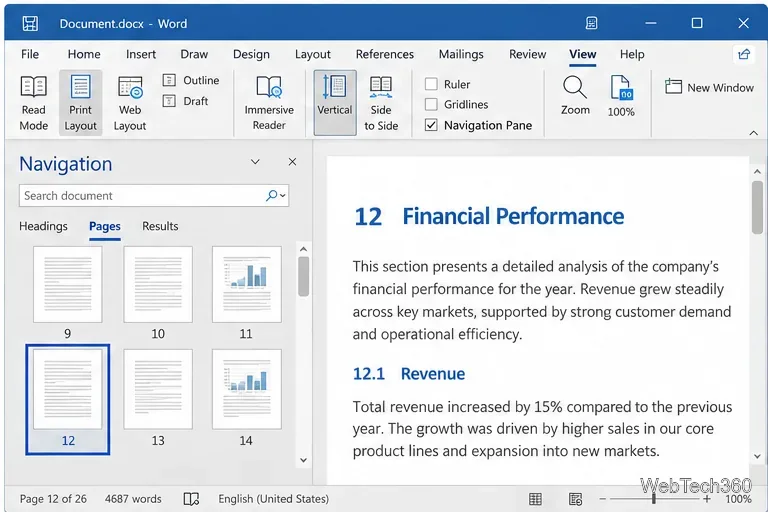
Task: Click the 100% zoom level in status bar
Action: 738,499
